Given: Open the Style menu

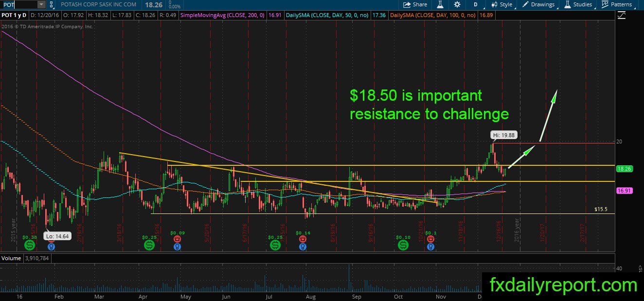Looking at the screenshot, I should [501, 4].
